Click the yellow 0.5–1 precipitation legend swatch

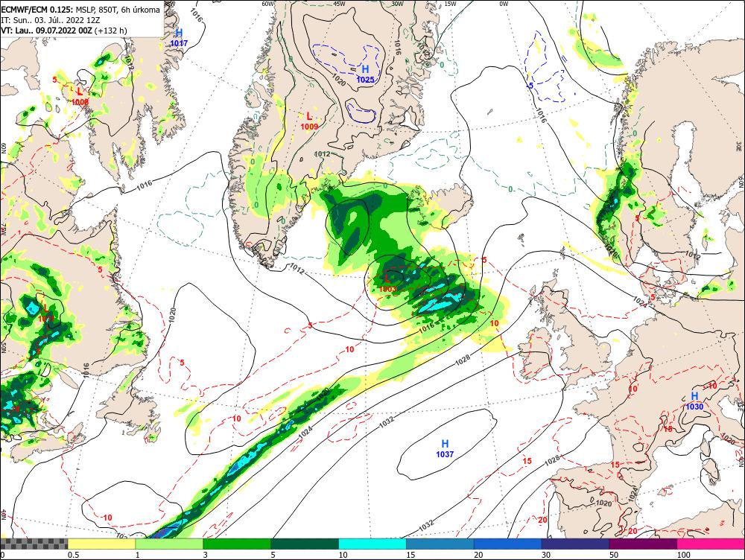pyautogui.click(x=101, y=544)
